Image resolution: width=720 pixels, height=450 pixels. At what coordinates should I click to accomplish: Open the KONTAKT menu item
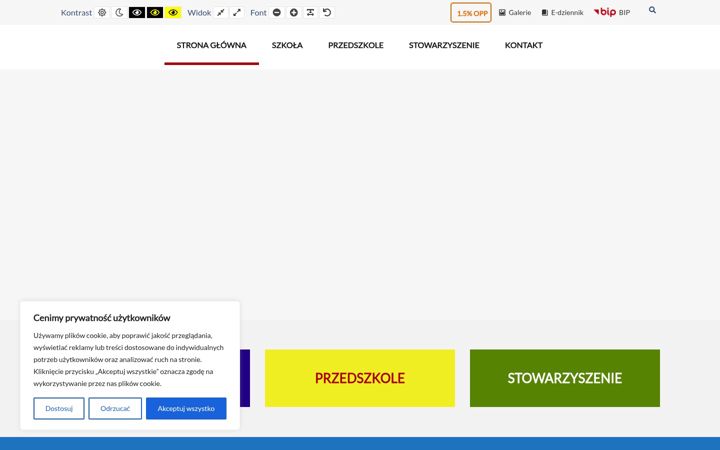tap(523, 45)
